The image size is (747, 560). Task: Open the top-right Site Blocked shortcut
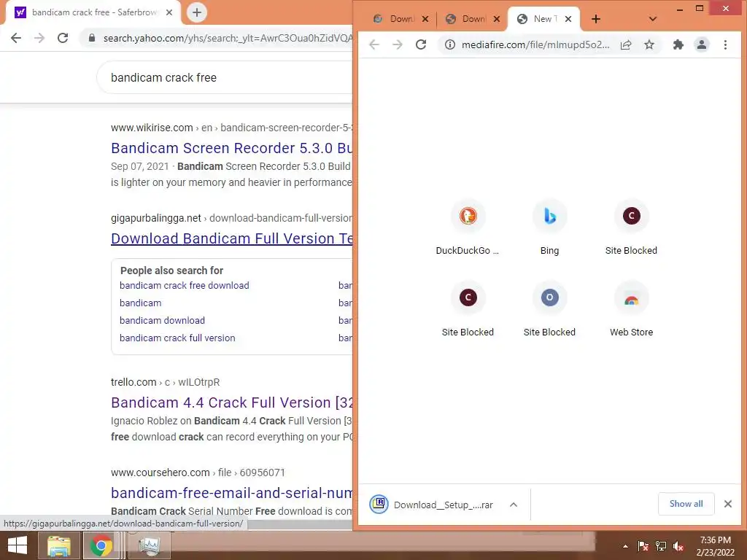(x=631, y=227)
